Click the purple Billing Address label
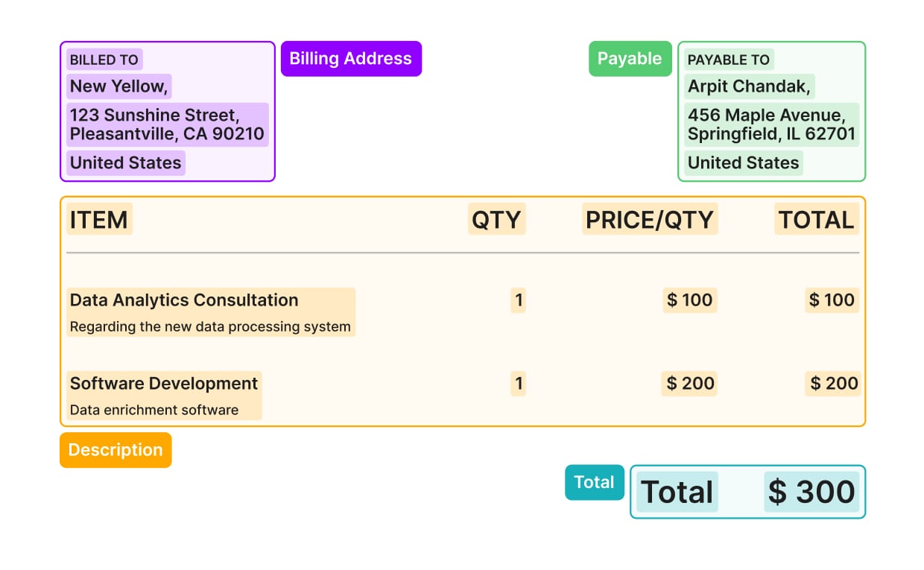Image resolution: width=924 pixels, height=570 pixels. click(x=351, y=59)
